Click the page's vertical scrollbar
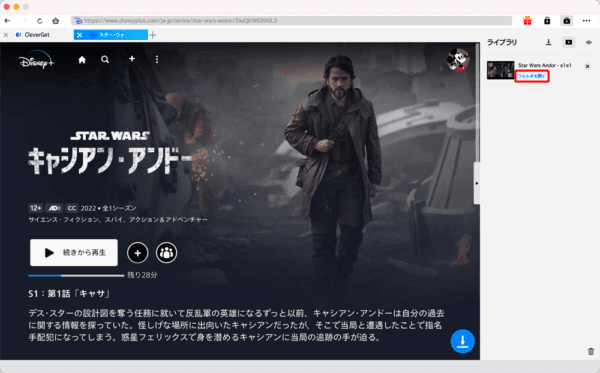The image size is (600, 373). (x=478, y=103)
